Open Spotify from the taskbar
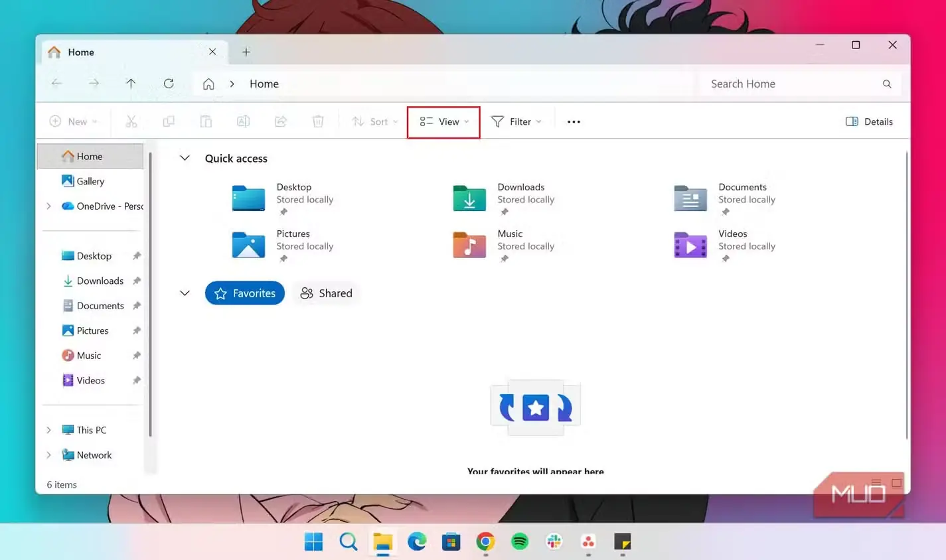This screenshot has width=946, height=560. 520,542
